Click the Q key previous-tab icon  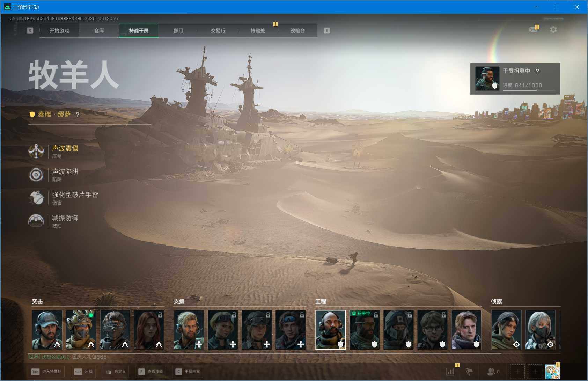coord(30,30)
